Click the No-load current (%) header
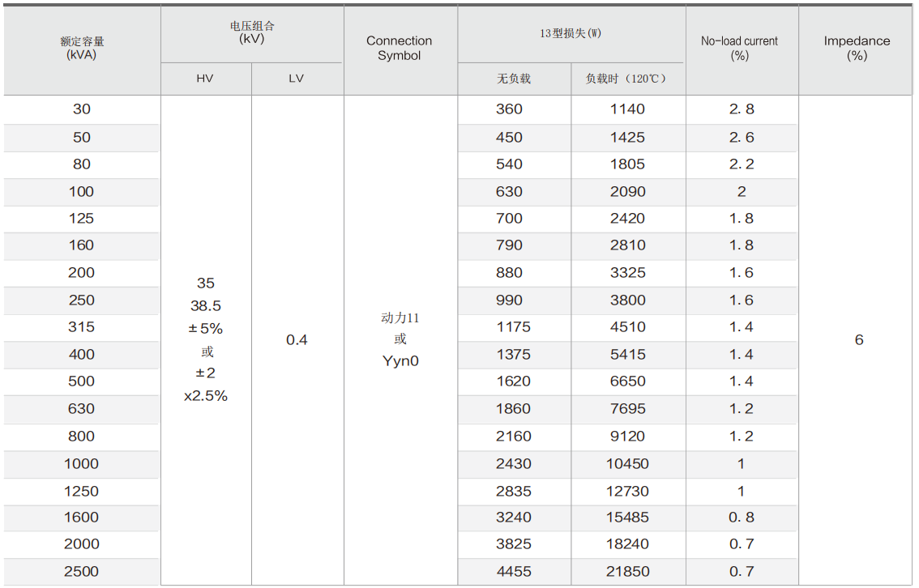Viewport: 919px width, 588px height. click(x=739, y=49)
